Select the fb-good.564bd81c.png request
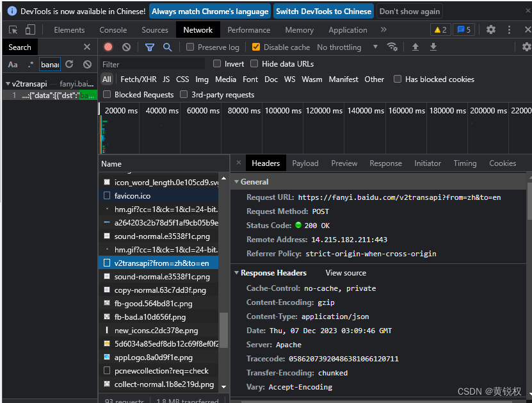 tap(158, 304)
